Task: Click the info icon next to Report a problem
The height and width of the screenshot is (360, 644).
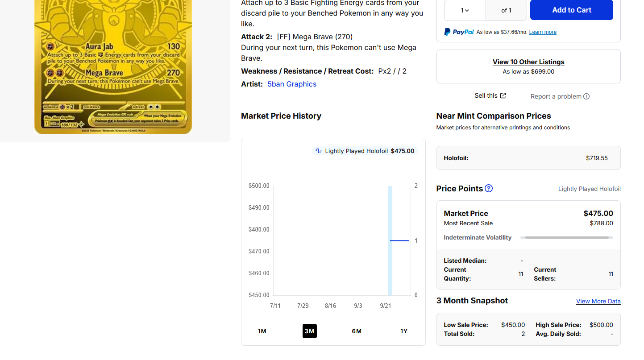Action: point(586,96)
